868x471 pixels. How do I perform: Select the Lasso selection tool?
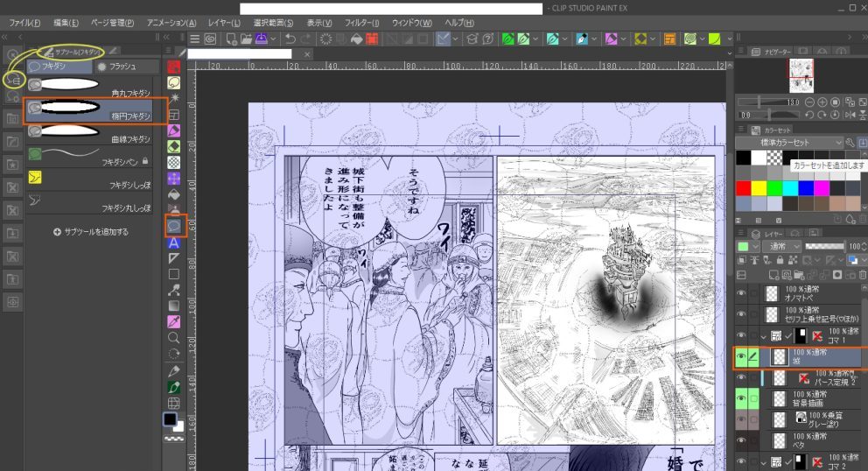[x=174, y=82]
